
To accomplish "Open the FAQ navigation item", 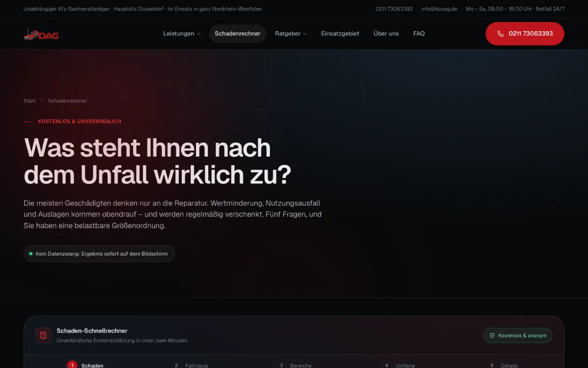I will 419,34.
